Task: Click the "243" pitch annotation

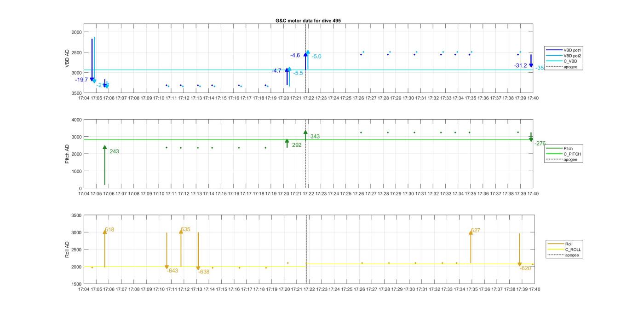Action: [114, 151]
